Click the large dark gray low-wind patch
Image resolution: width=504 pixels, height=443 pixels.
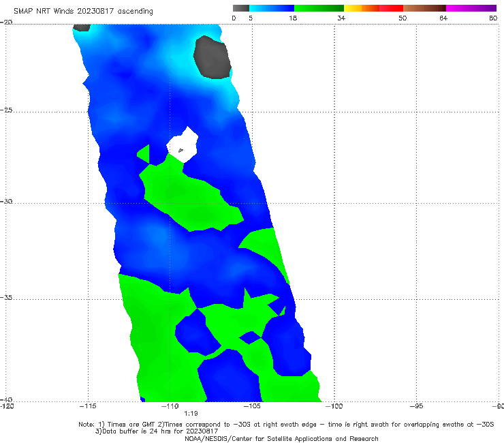212,57
